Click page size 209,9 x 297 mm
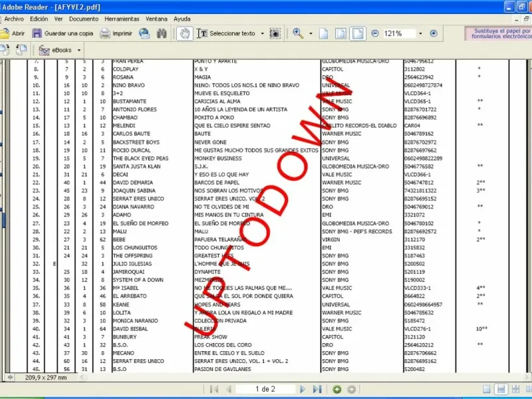This screenshot has width=532, height=399. pyautogui.click(x=46, y=378)
